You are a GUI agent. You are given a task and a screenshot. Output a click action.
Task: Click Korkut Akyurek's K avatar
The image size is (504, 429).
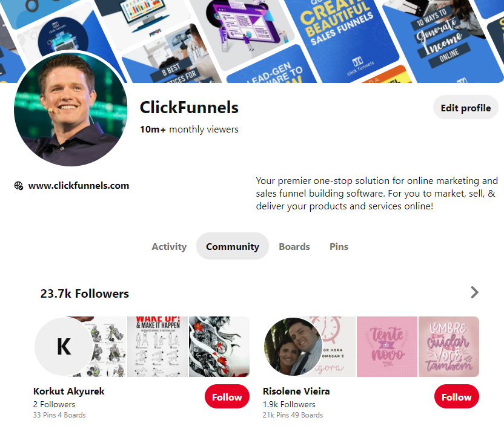pyautogui.click(x=64, y=347)
